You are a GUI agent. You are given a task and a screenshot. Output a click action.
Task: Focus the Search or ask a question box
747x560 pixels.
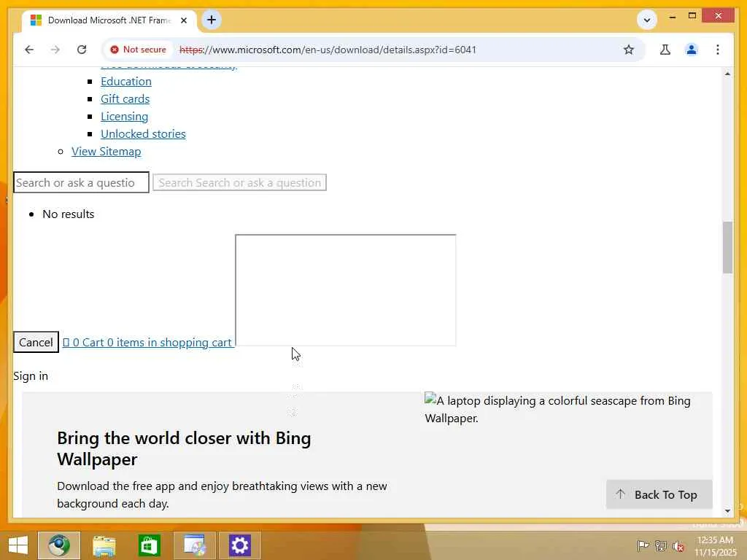click(81, 182)
